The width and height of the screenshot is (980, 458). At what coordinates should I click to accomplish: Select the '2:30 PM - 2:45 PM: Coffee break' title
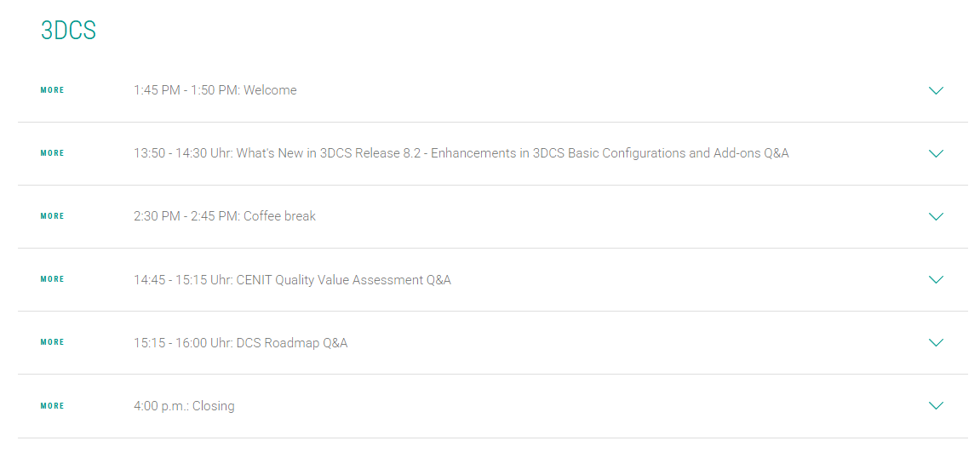click(x=224, y=216)
